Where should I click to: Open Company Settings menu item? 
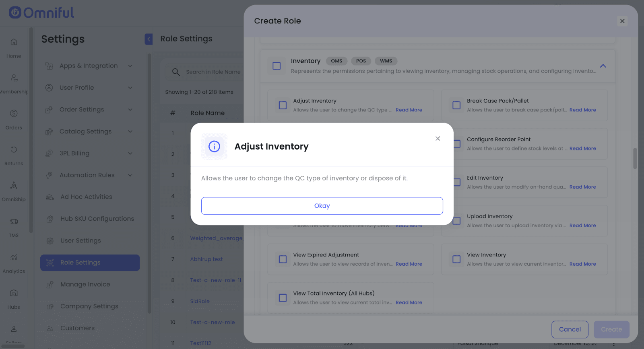click(89, 306)
